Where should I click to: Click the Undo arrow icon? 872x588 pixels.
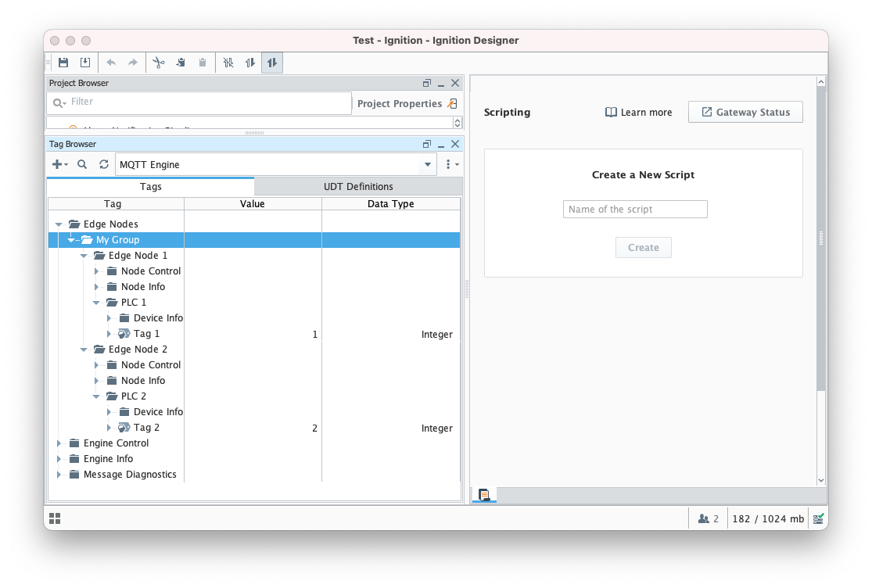(x=111, y=63)
